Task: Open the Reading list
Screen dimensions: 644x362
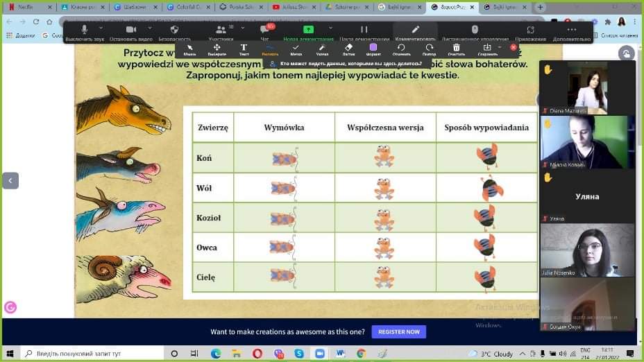Action: click(616, 35)
